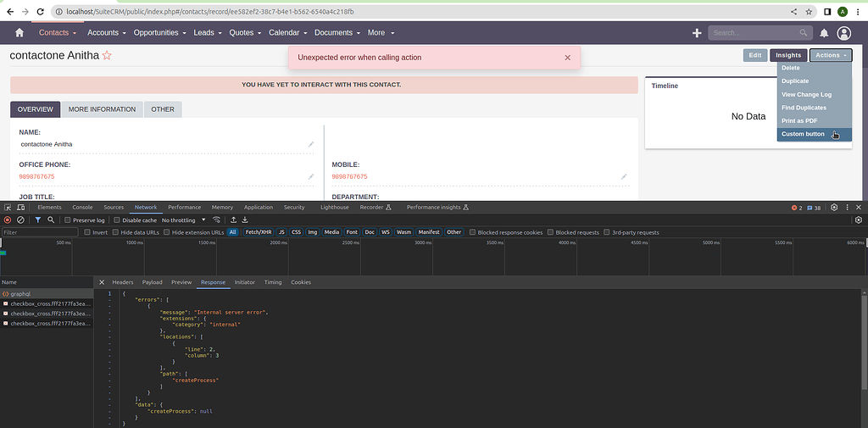Click the DevTools clear network log icon
The height and width of the screenshot is (428, 868).
tap(20, 220)
